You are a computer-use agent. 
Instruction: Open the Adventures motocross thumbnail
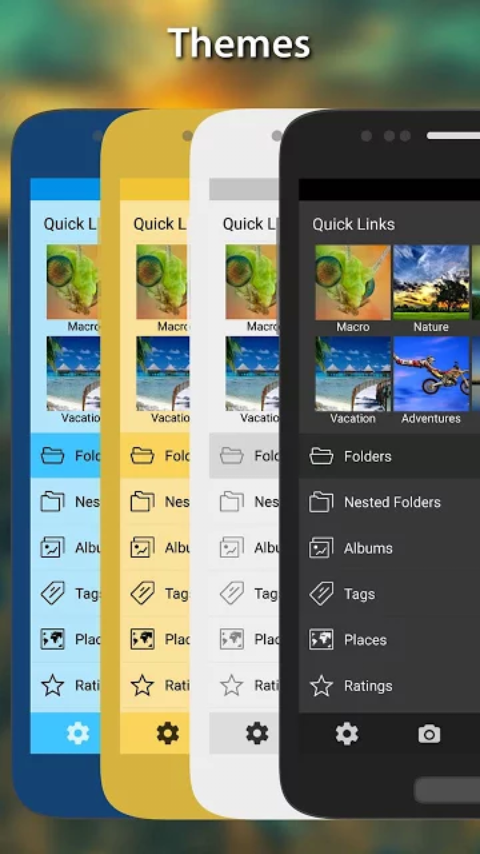[431, 374]
